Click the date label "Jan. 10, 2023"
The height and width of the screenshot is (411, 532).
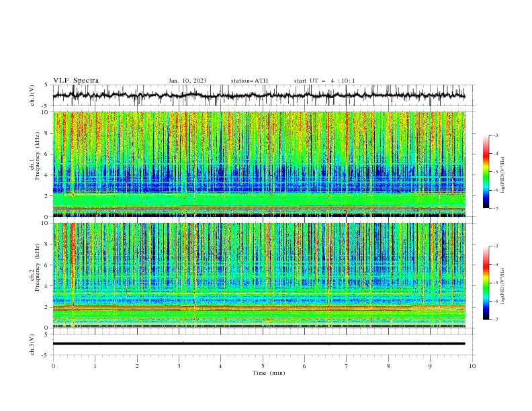pos(187,81)
